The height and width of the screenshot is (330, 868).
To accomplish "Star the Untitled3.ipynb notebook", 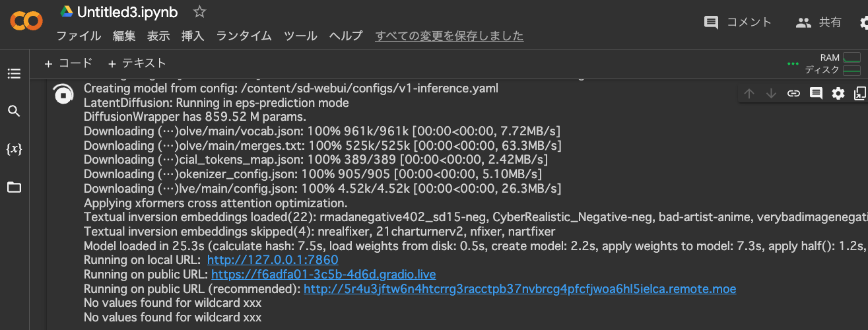I will tap(199, 12).
